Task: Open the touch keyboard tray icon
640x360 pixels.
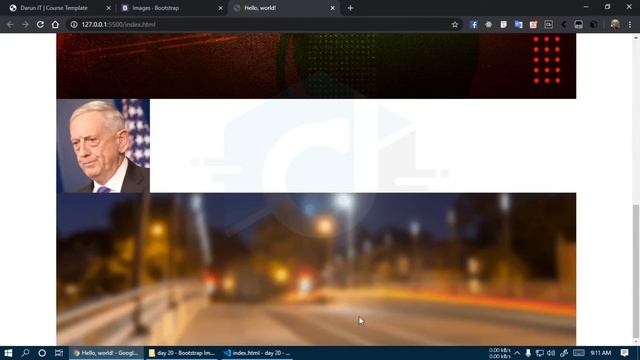Action: tap(579, 353)
